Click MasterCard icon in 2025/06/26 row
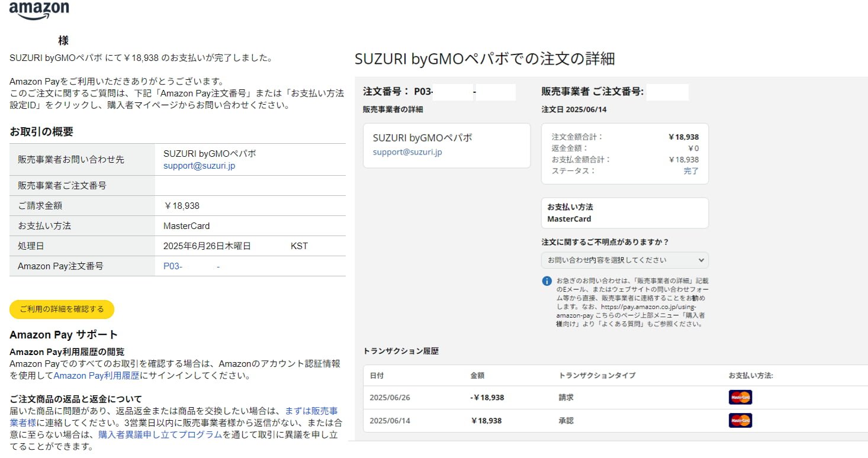This screenshot has width=868, height=458. click(x=740, y=397)
